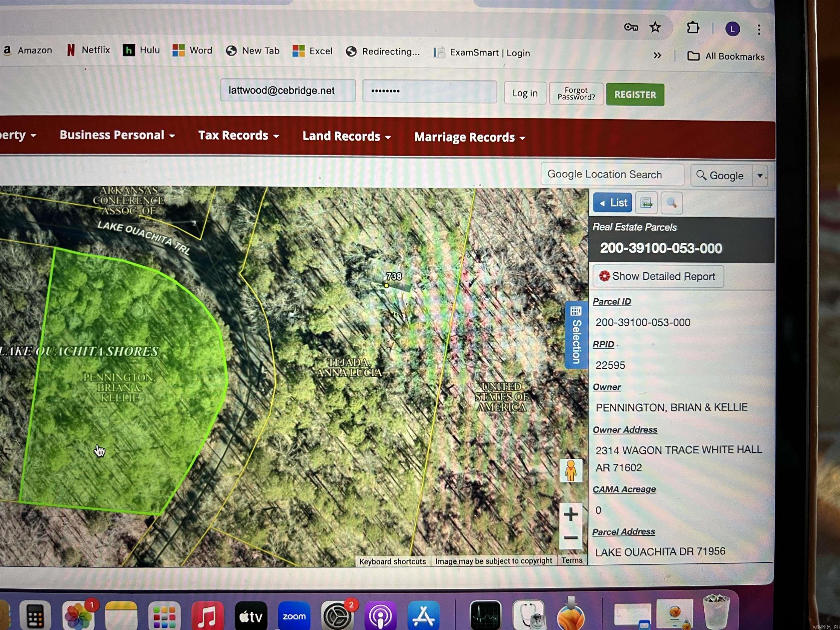Expand the Land Records menu
The height and width of the screenshot is (630, 840).
click(x=346, y=136)
